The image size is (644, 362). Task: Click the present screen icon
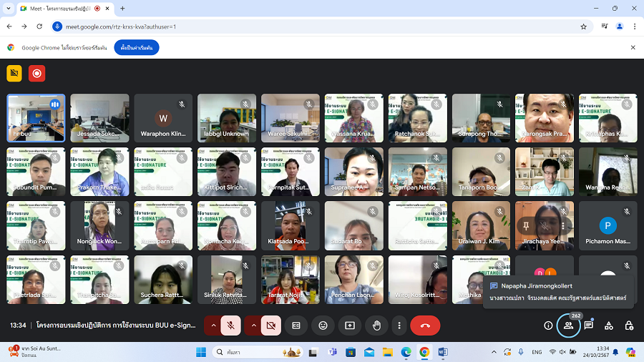tap(350, 326)
